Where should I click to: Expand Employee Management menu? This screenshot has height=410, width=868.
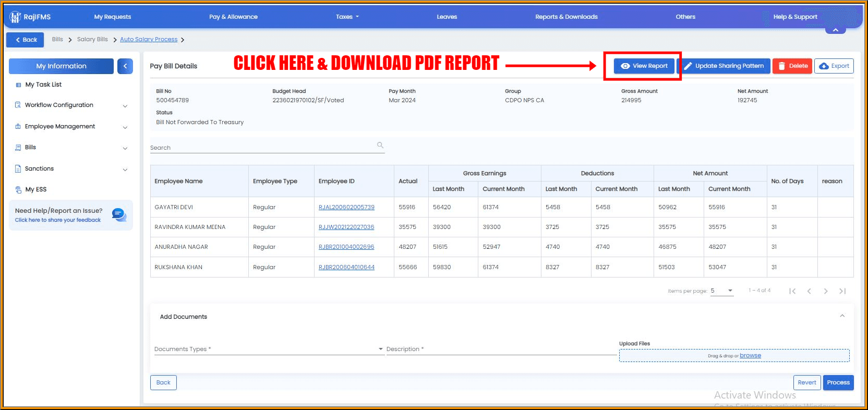[x=125, y=127]
